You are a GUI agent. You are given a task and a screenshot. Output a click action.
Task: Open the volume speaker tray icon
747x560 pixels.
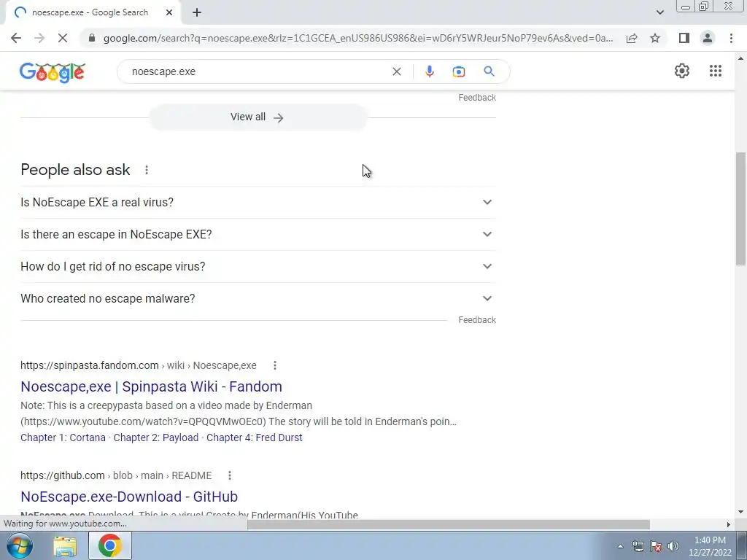[673, 546]
